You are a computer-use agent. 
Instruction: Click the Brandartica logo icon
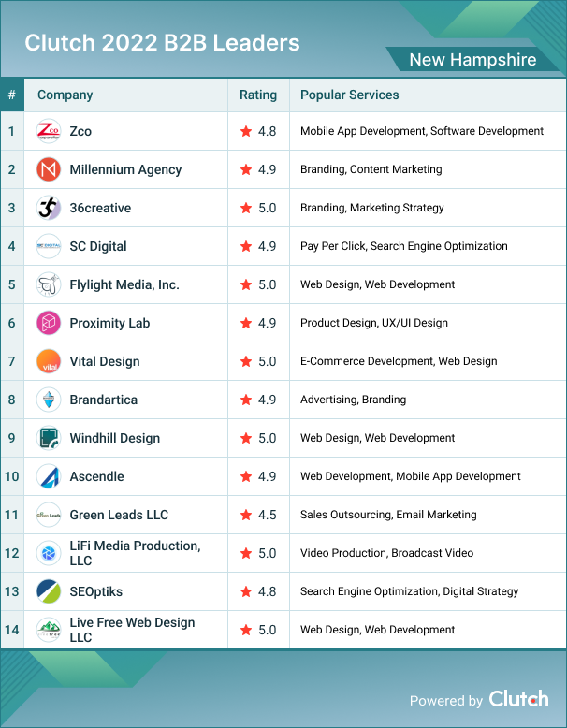tap(49, 400)
